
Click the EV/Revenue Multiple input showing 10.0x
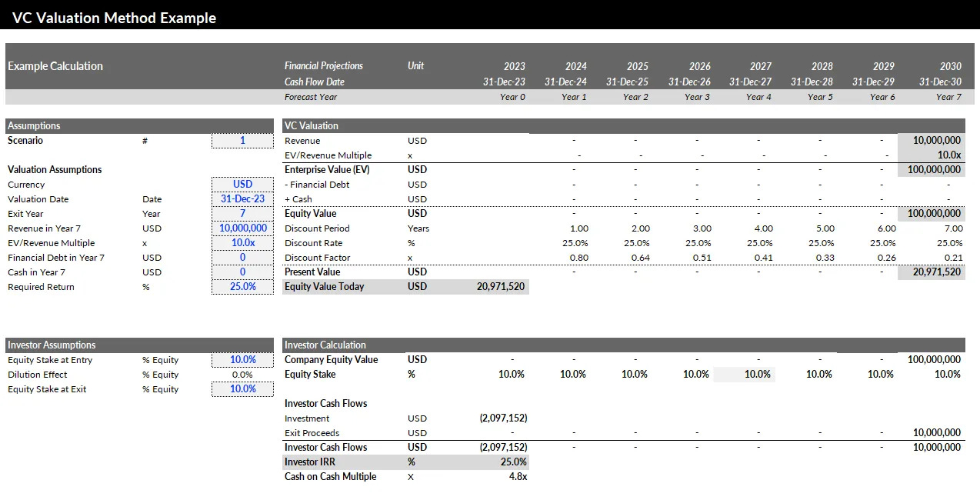click(x=242, y=242)
